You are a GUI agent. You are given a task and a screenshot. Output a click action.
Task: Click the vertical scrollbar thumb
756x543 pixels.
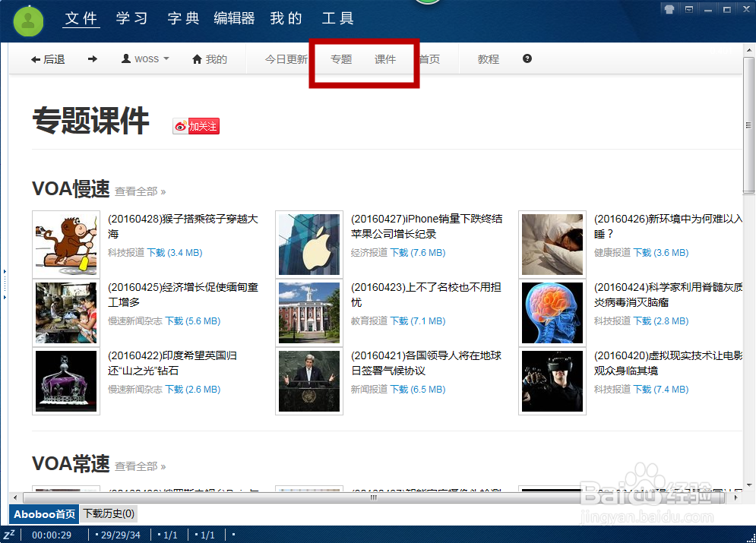click(748, 125)
